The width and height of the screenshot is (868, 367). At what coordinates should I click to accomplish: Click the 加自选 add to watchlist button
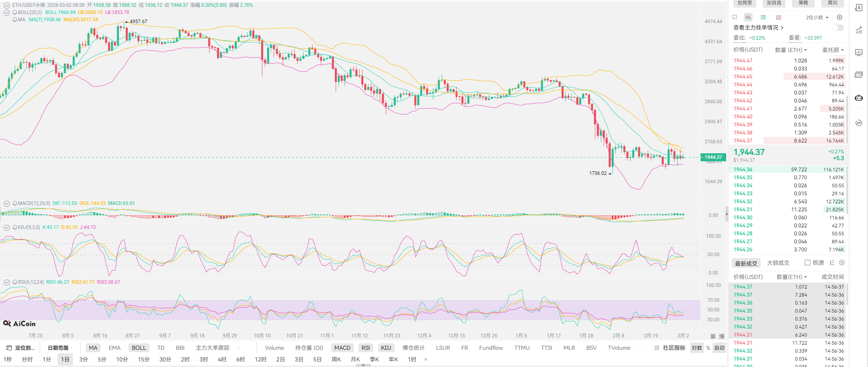coord(774,3)
